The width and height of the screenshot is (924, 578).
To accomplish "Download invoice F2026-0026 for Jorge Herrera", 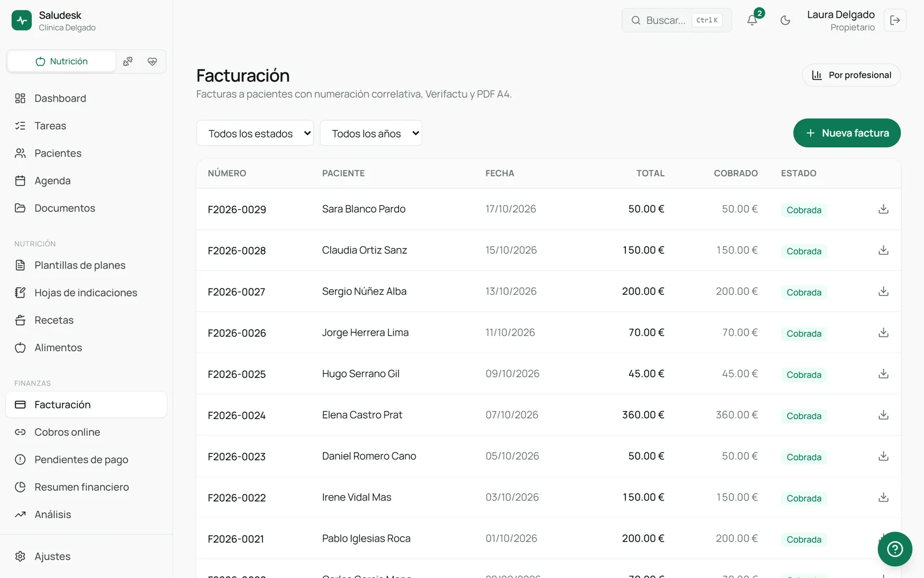I will (883, 332).
